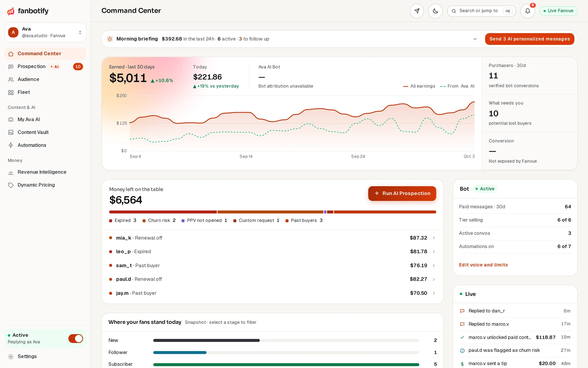Open mia_k row chevron
The width and height of the screenshot is (588, 368).
click(434, 238)
